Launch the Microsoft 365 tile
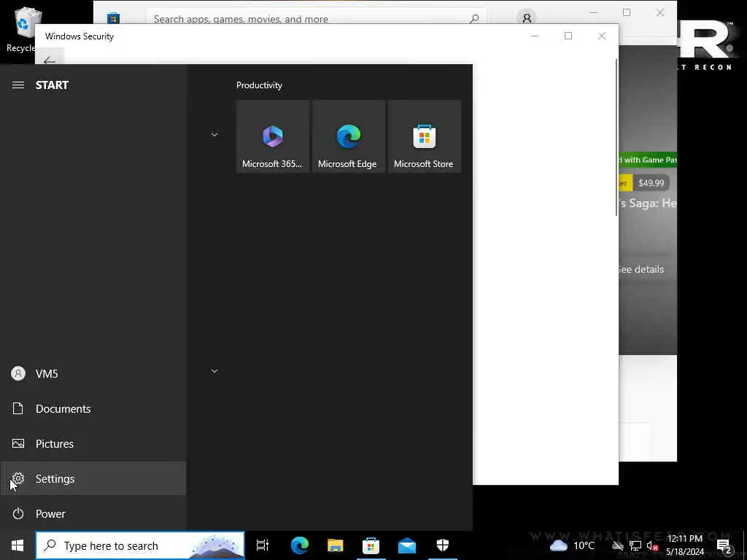 click(x=273, y=136)
